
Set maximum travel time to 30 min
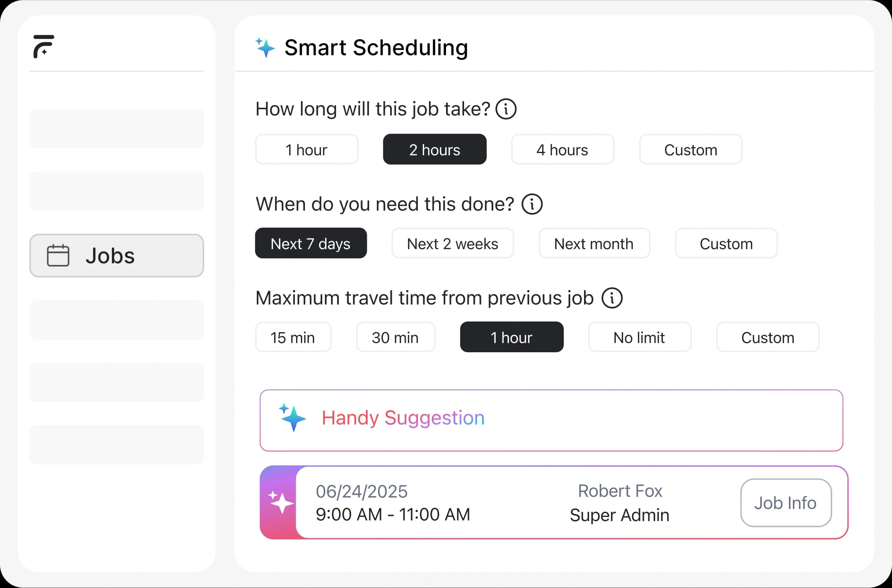coord(395,337)
